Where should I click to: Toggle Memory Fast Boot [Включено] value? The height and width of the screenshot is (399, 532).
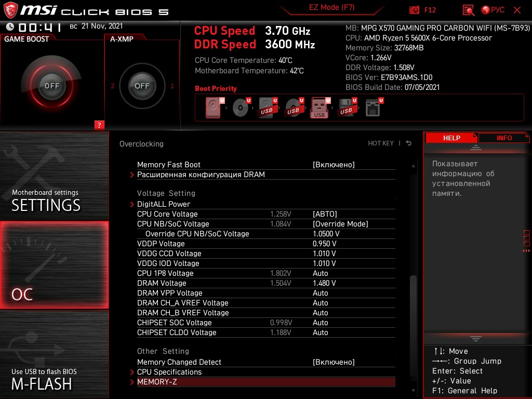point(334,165)
